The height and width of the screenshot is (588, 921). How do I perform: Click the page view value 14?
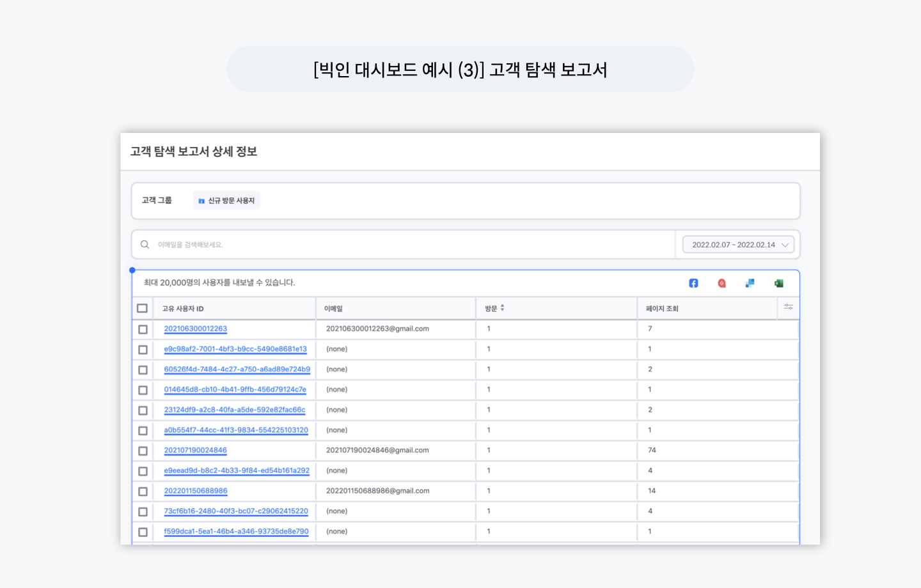652,491
